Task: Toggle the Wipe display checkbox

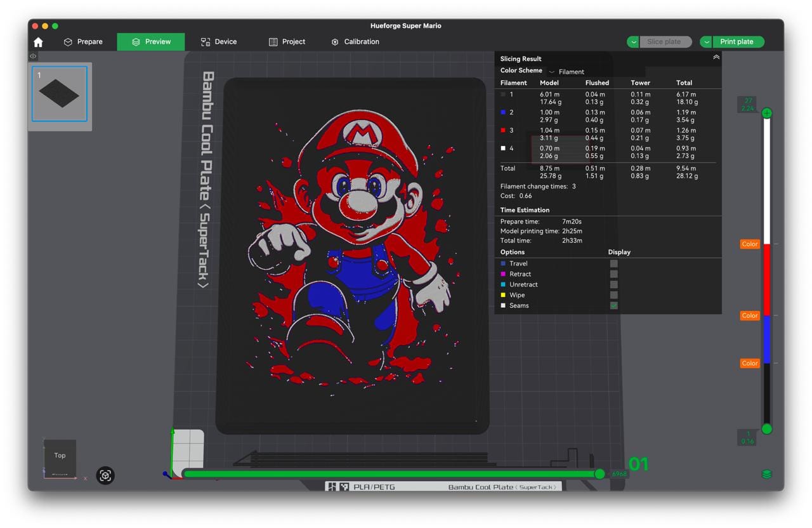Action: tap(613, 295)
